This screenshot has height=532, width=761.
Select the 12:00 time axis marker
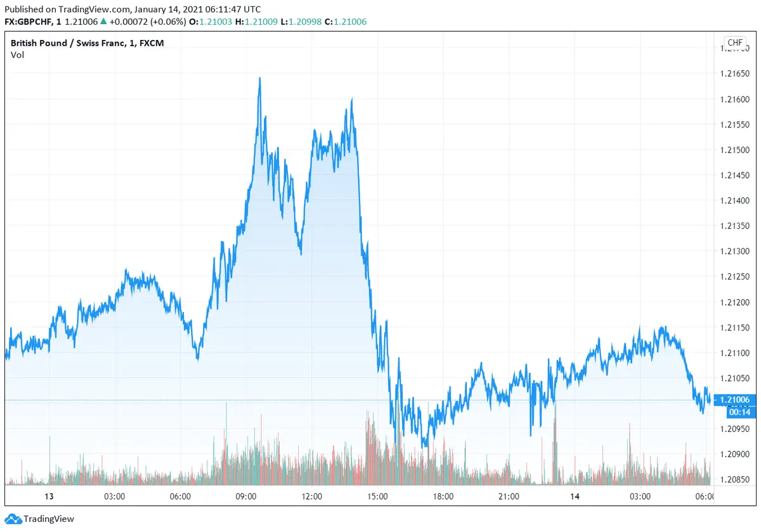312,496
